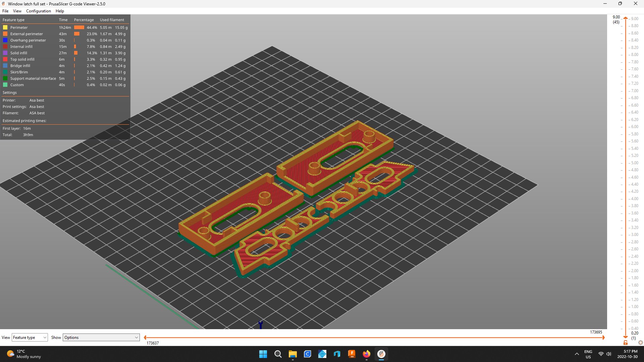Open the Configuration menu
This screenshot has width=644, height=362.
[38, 11]
